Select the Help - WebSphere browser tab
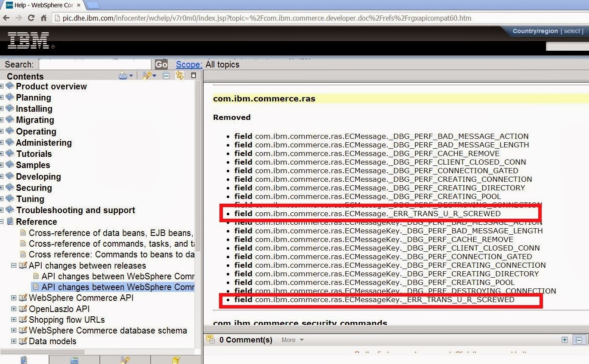Image resolution: width=589 pixels, height=364 pixels. (43, 5)
